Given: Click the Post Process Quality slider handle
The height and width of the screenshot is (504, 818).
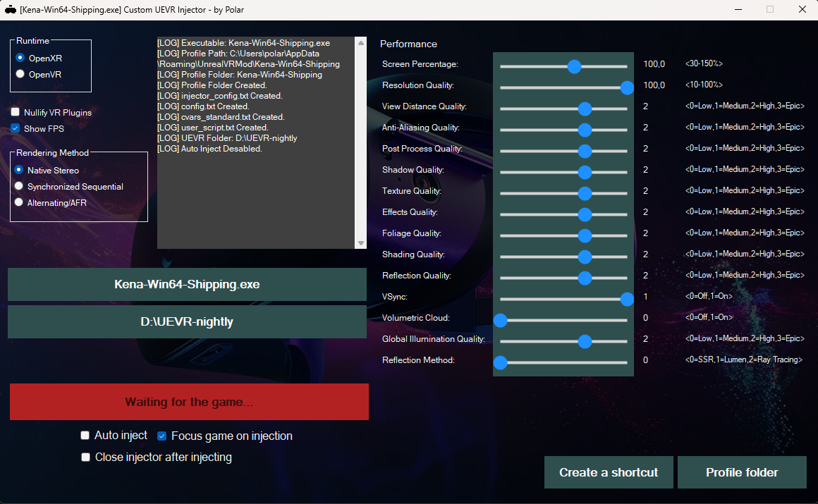Looking at the screenshot, I should pos(585,151).
